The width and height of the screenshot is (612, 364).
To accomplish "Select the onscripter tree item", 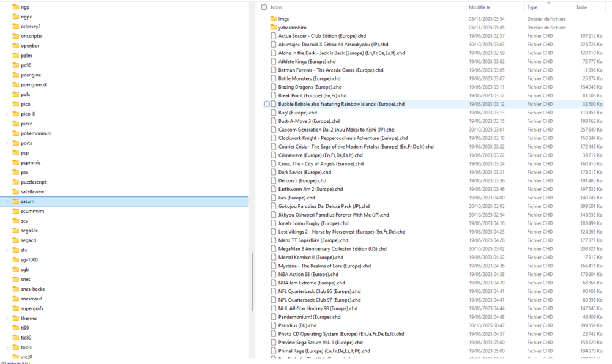I will (32, 36).
